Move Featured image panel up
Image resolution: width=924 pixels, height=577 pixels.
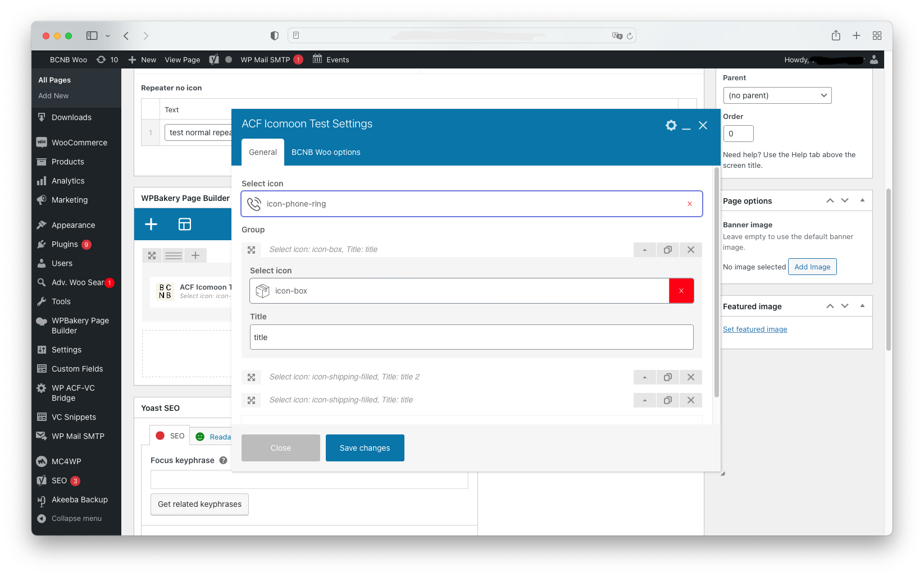click(830, 306)
